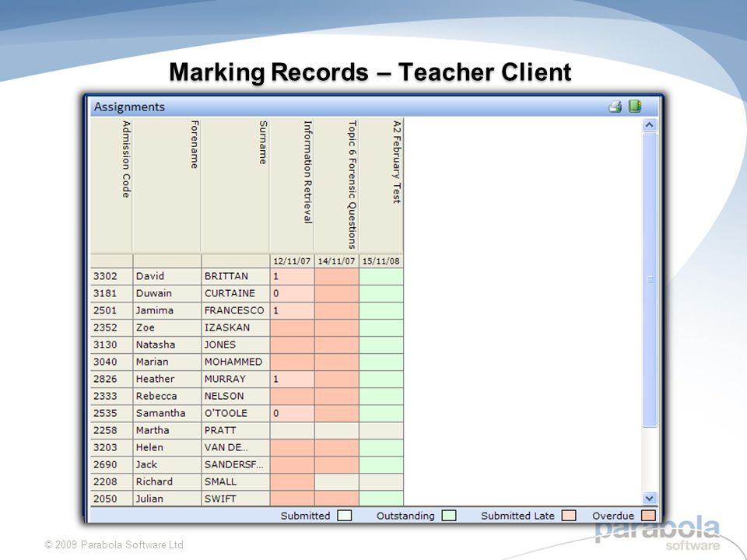Select the Information Retrieval column header

click(292, 185)
